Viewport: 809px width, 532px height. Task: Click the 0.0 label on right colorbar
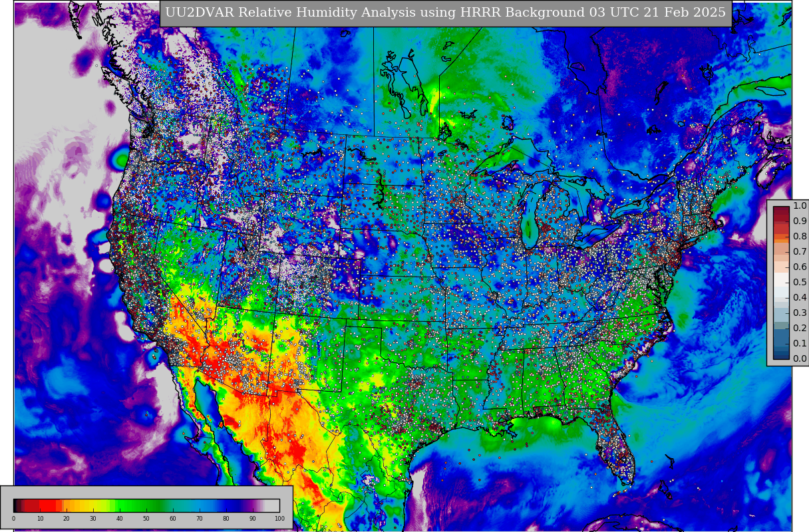(x=800, y=359)
